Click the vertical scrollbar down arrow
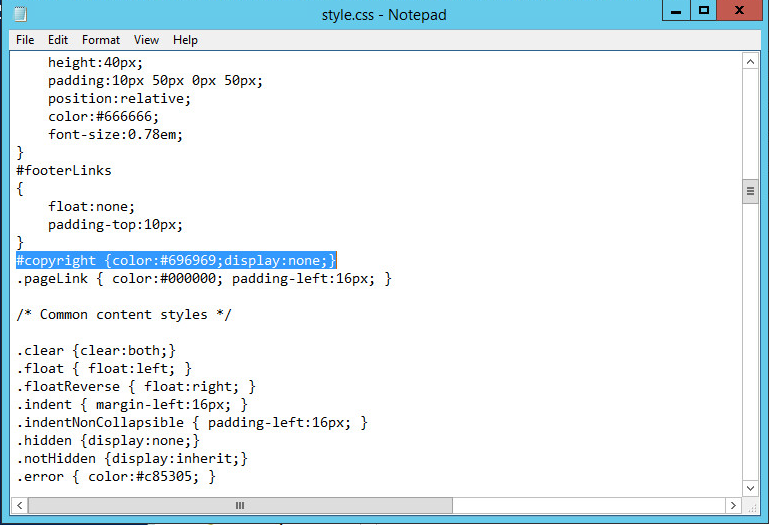Screen dimensions: 769x525 (x=750, y=488)
